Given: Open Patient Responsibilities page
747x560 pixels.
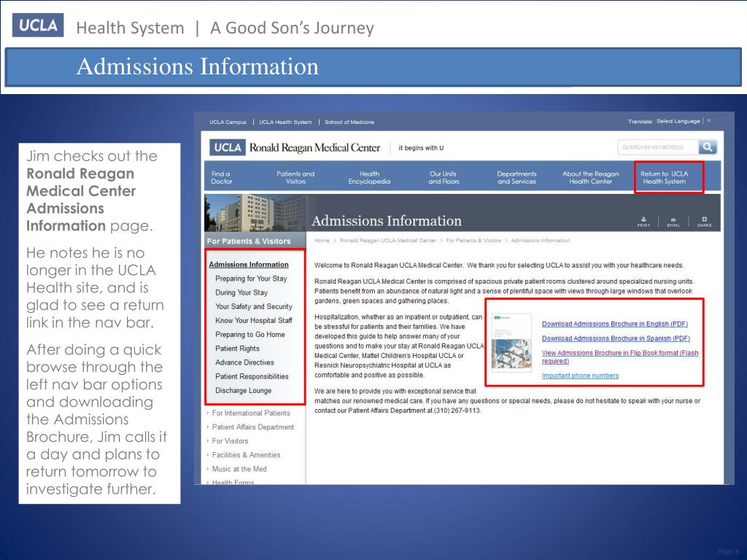Looking at the screenshot, I should coord(252,377).
